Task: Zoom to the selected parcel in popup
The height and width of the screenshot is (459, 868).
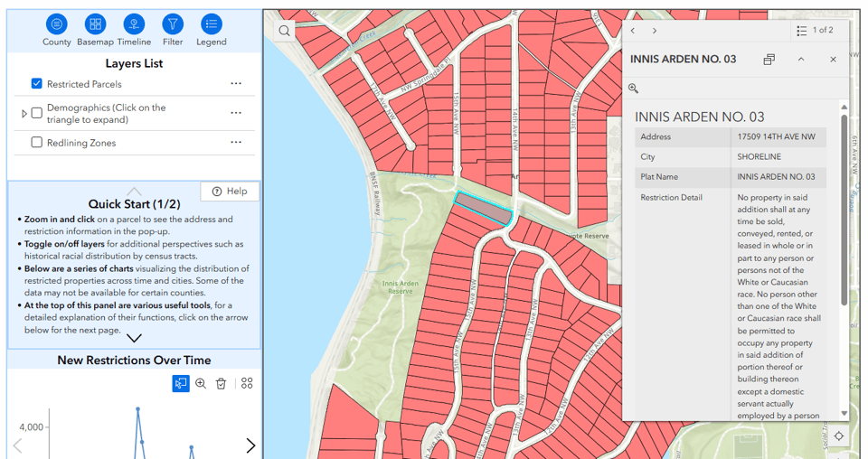Action: (x=634, y=89)
